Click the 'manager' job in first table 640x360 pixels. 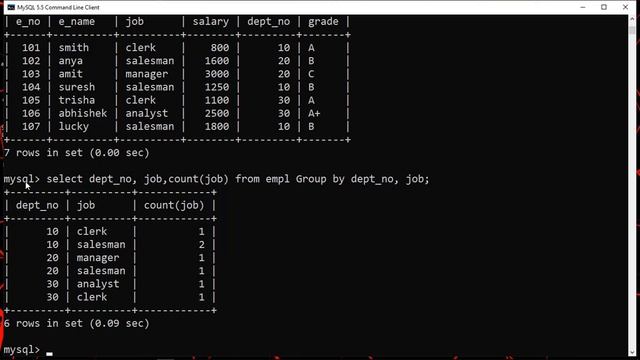(147, 74)
